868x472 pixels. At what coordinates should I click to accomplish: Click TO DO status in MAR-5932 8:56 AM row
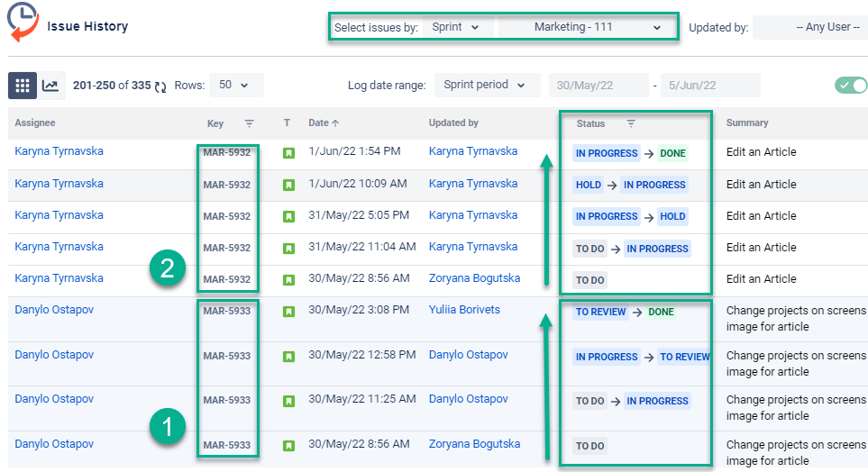pyautogui.click(x=589, y=280)
